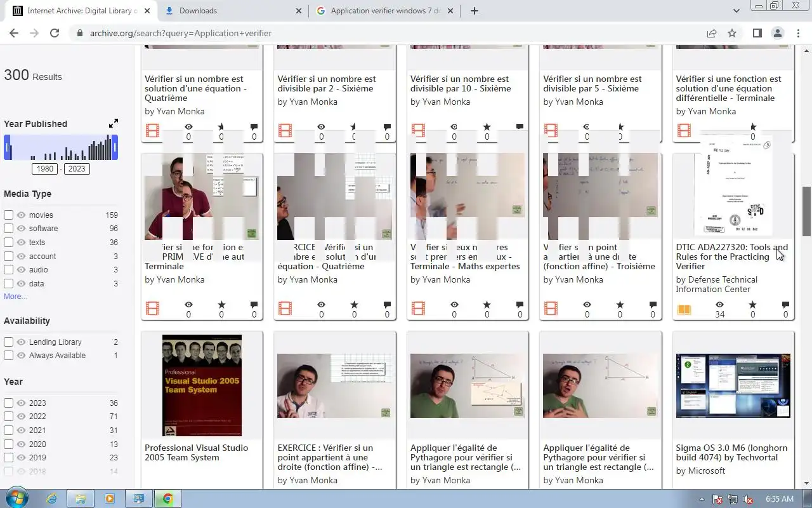Show hidden system tray icons
812x508 pixels.
(702, 499)
